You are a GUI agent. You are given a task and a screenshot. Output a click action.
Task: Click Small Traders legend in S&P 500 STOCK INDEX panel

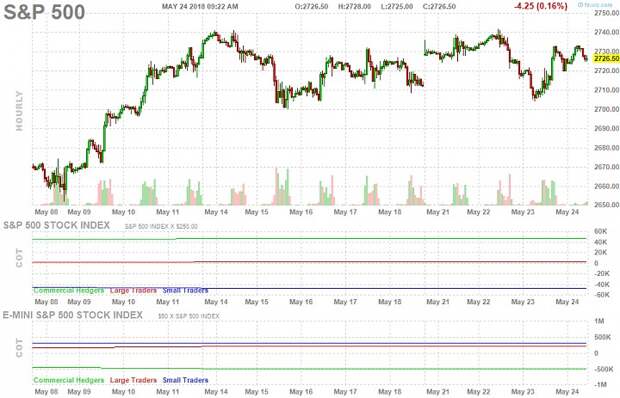[x=185, y=290]
